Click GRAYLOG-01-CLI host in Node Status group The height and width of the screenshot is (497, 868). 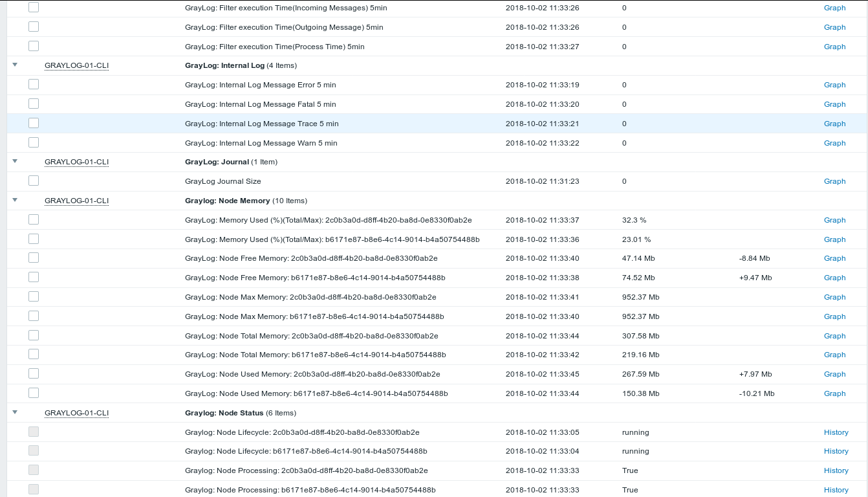tap(76, 413)
